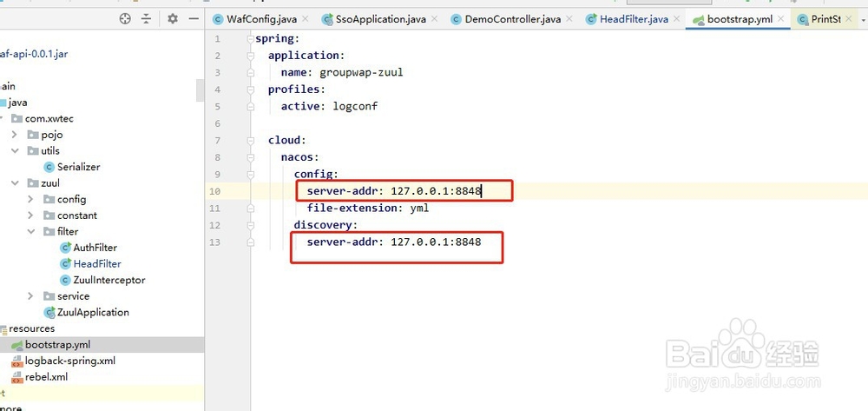Click discovery server-addr value on line 13

[x=436, y=242]
